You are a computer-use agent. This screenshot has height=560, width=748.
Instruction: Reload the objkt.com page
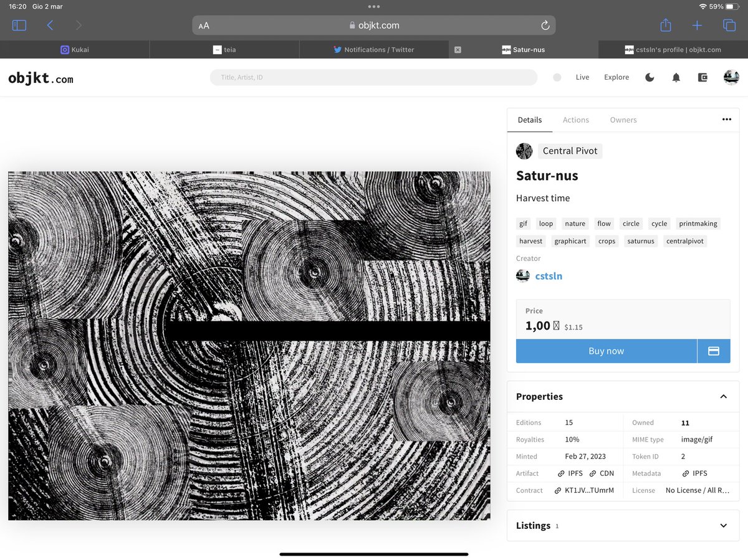(545, 26)
